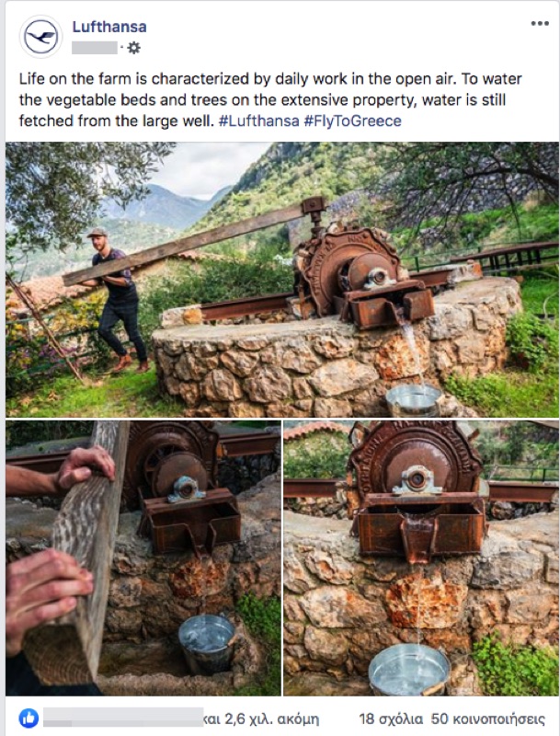Screen dimensions: 560x736
Task: Click the post caption about farm life
Action: pos(270,100)
